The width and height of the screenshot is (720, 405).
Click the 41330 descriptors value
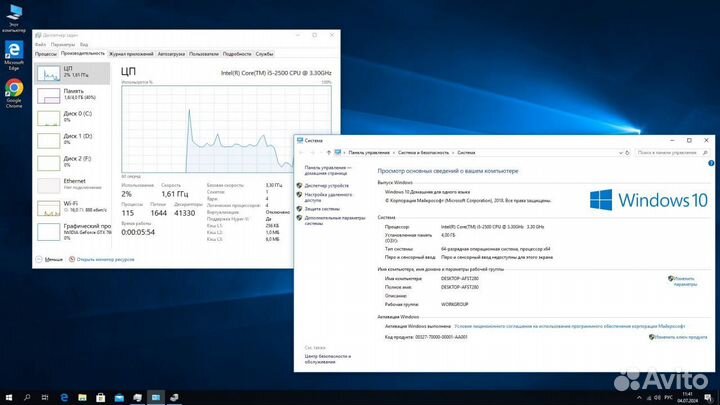(185, 213)
